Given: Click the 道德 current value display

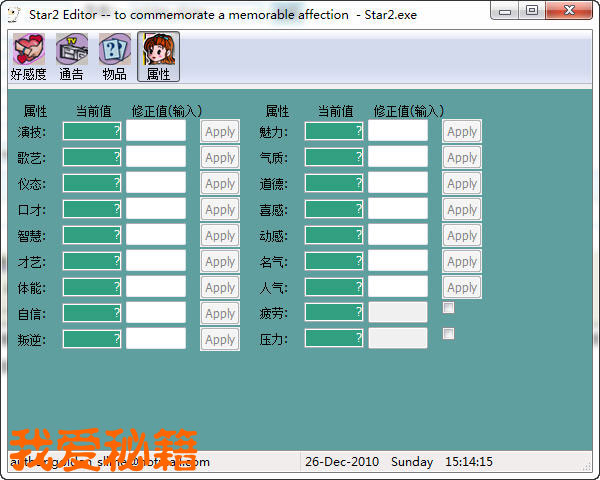Looking at the screenshot, I should (334, 183).
